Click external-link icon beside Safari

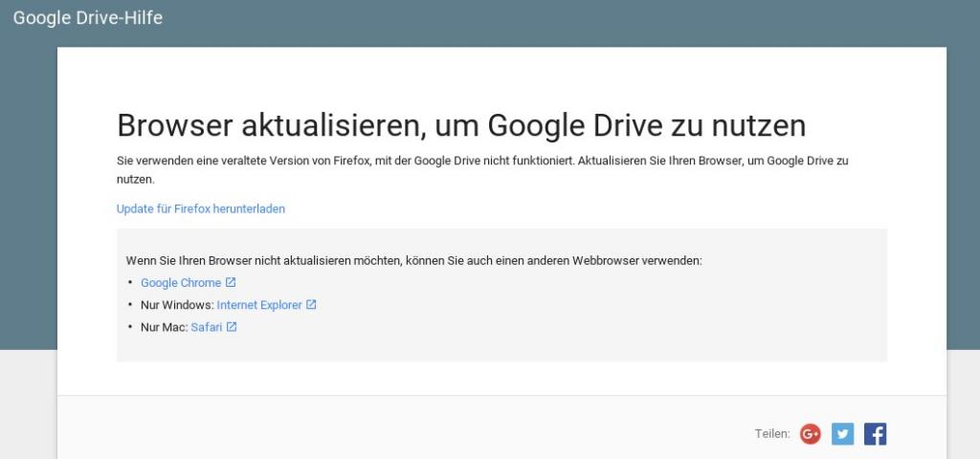point(232,327)
